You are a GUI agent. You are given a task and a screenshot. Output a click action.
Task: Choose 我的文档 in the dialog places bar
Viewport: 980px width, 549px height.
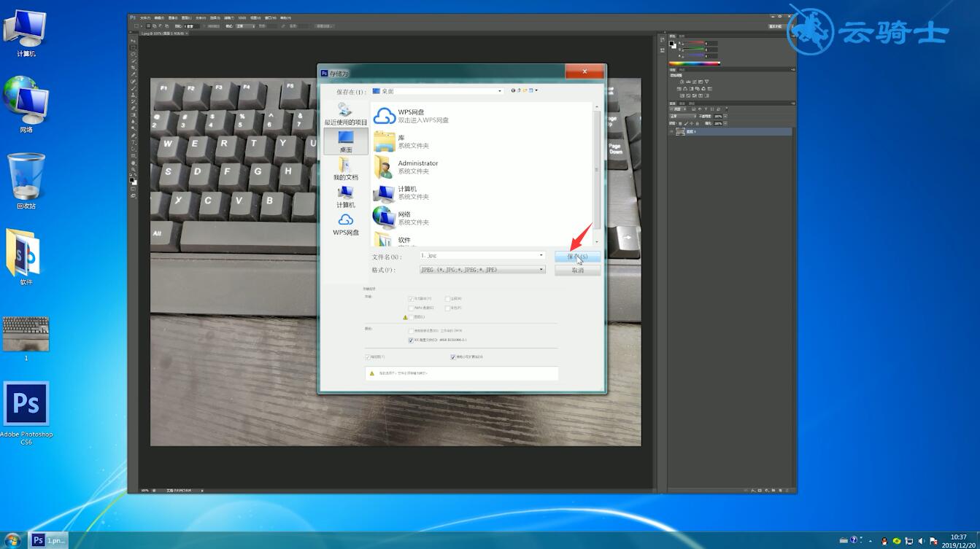pos(346,169)
